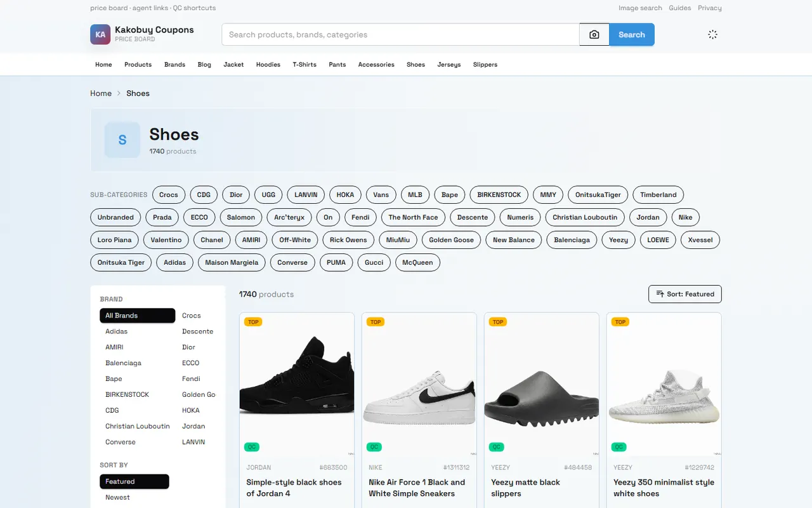Open Nike Air Force 1 product title

pyautogui.click(x=417, y=488)
